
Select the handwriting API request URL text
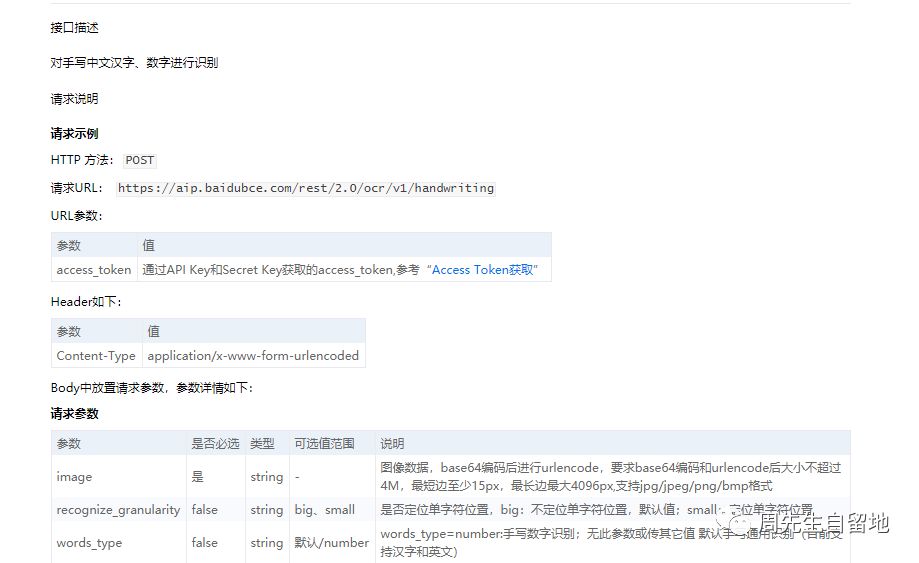tap(306, 189)
